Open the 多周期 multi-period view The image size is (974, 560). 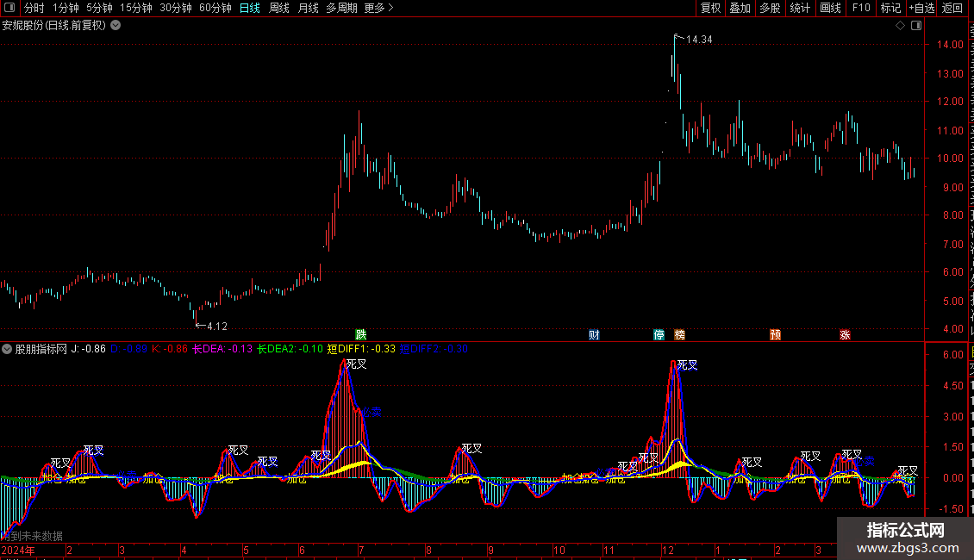point(341,8)
